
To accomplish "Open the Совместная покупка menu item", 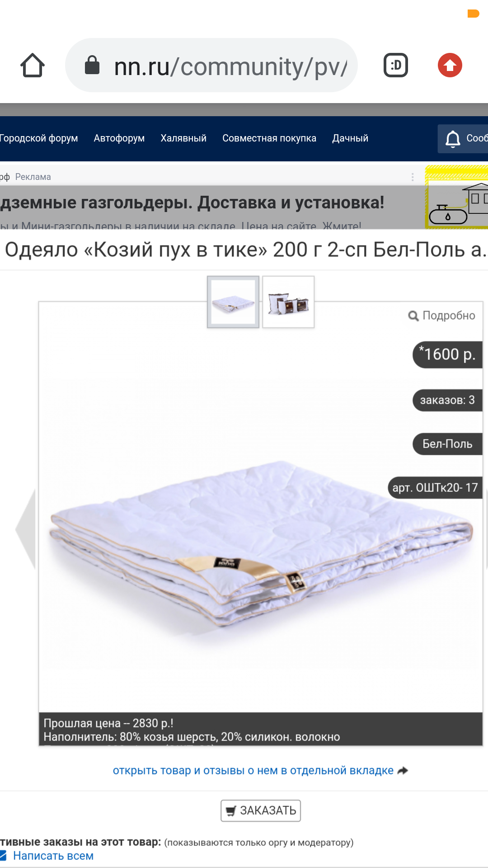I will click(269, 138).
